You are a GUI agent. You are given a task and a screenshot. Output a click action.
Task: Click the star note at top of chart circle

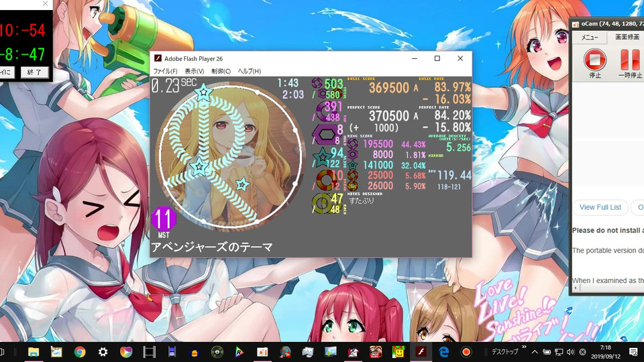click(203, 93)
